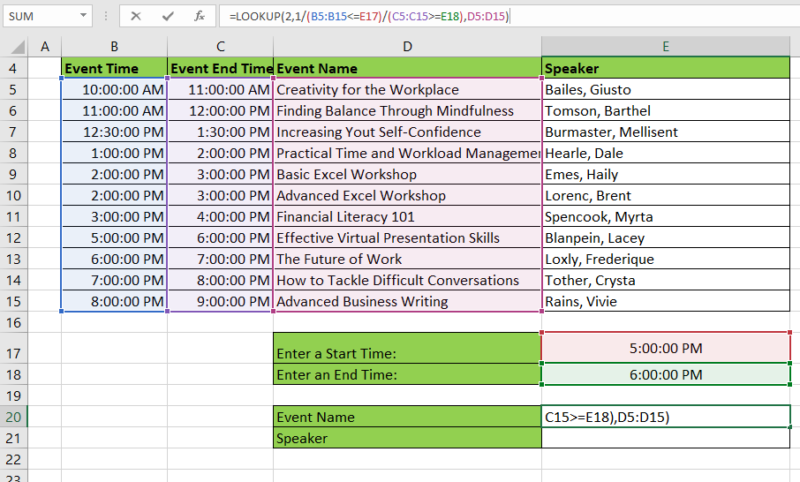
Task: Open the Insert Function (fx) dialog
Action: click(x=200, y=17)
